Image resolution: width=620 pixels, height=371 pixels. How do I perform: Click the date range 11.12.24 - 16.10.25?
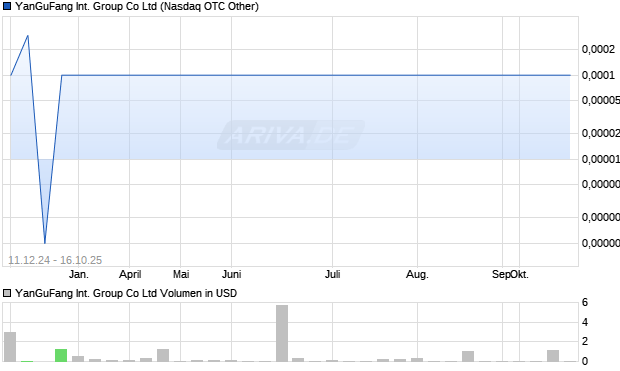[55, 260]
